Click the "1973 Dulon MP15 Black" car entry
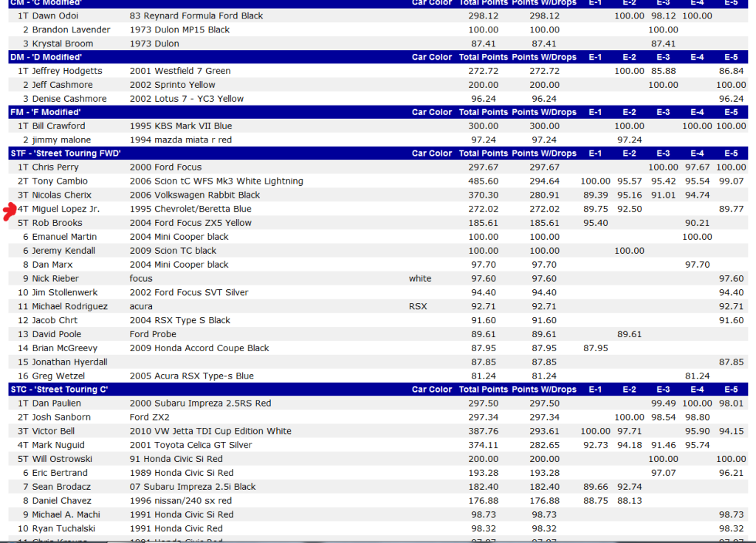756x543 pixels. pos(179,30)
